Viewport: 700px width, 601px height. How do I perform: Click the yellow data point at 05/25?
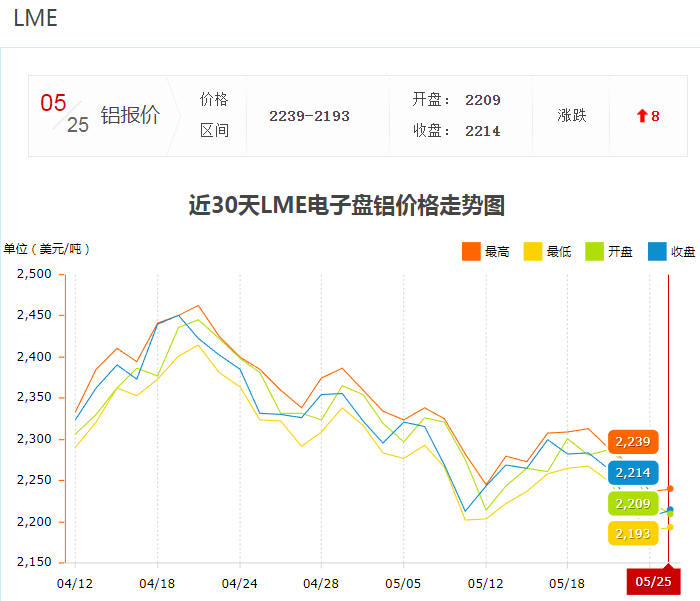tap(670, 527)
